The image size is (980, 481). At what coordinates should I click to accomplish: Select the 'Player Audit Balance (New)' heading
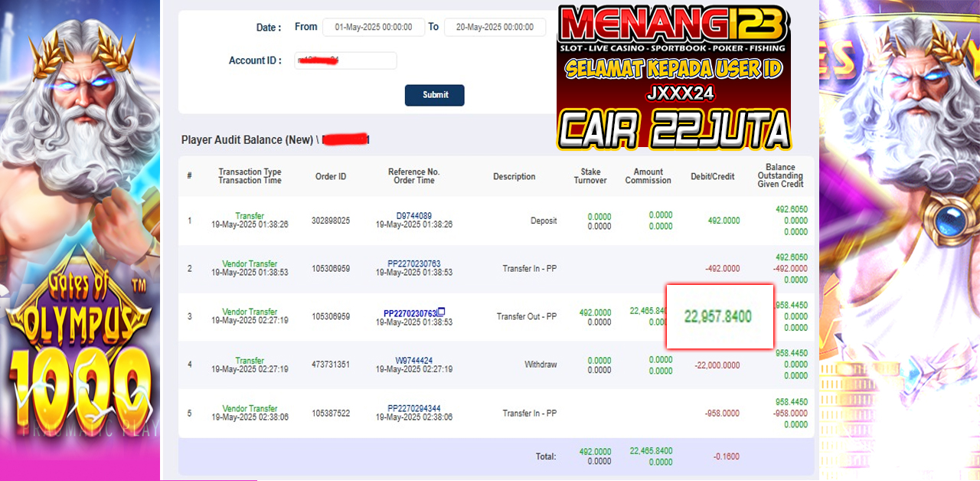click(247, 140)
